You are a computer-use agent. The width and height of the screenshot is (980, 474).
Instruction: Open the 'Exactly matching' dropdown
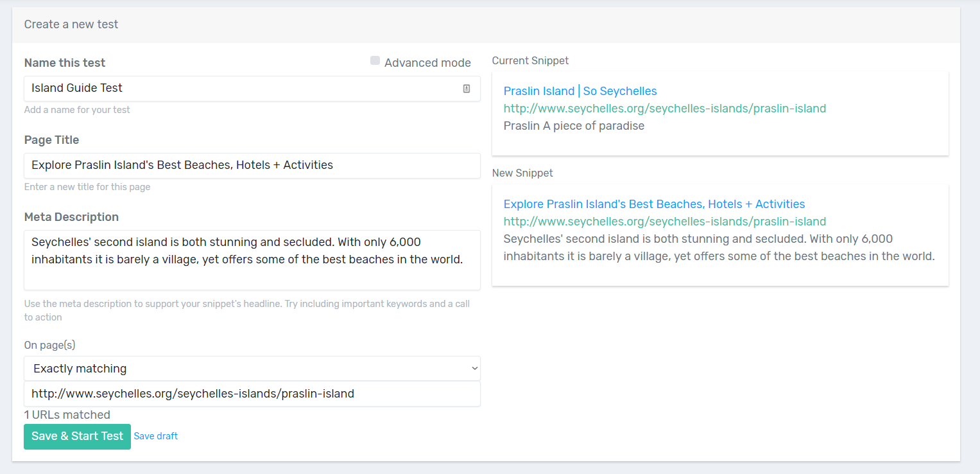[252, 369]
